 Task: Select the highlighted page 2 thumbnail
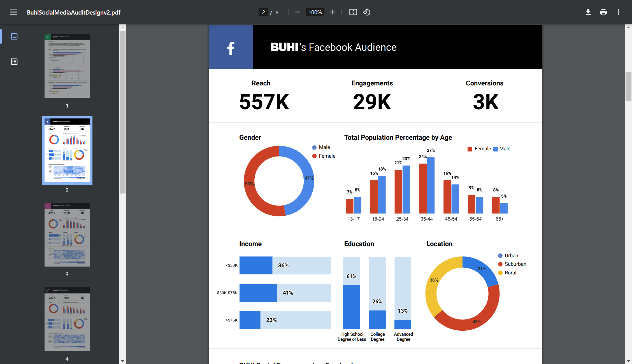tap(67, 150)
